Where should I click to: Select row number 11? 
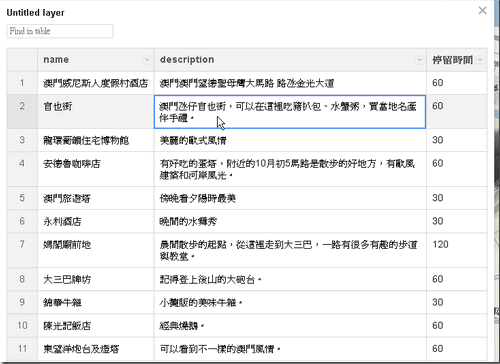coord(22,349)
